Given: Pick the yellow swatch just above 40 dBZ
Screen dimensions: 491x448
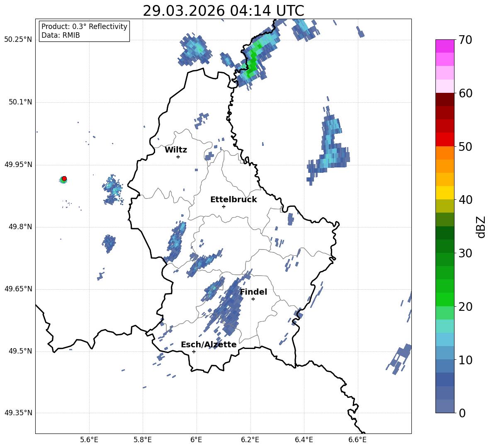Looking at the screenshot, I should tap(445, 193).
